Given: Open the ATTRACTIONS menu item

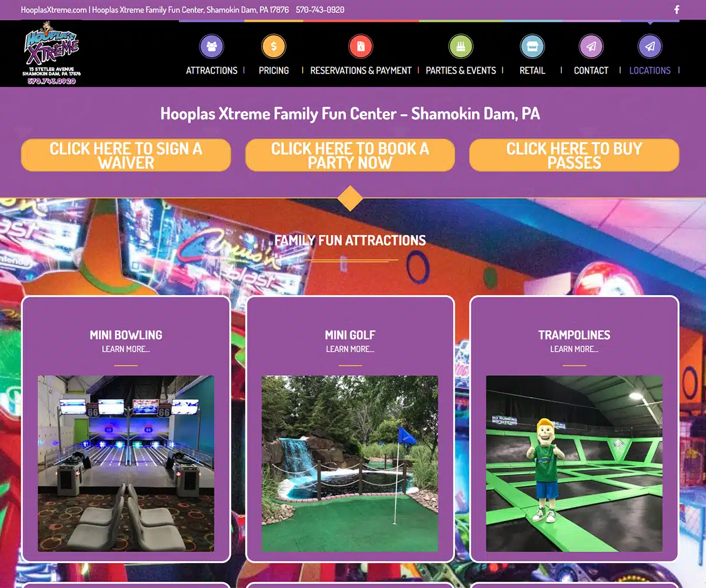Looking at the screenshot, I should 212,71.
